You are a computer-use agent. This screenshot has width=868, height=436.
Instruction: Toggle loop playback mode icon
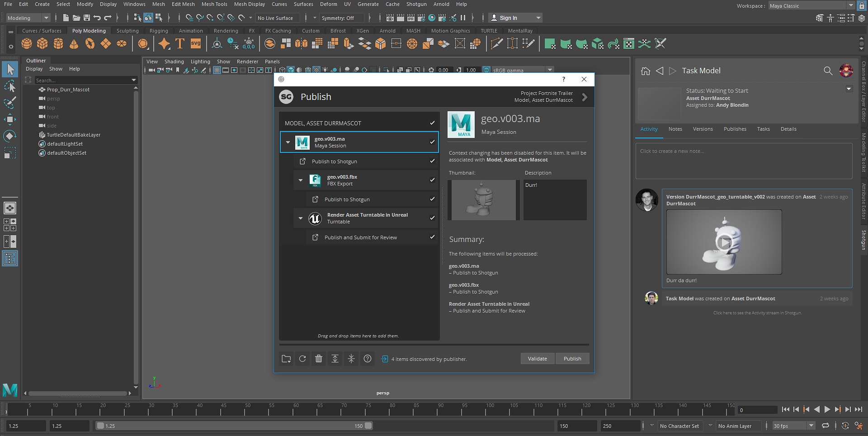click(826, 426)
